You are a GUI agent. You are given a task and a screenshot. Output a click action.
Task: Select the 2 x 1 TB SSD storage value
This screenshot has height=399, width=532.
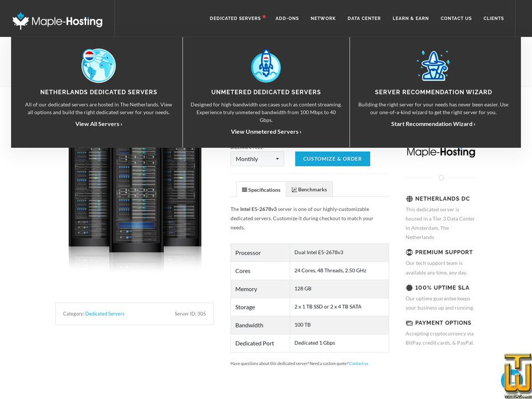328,307
